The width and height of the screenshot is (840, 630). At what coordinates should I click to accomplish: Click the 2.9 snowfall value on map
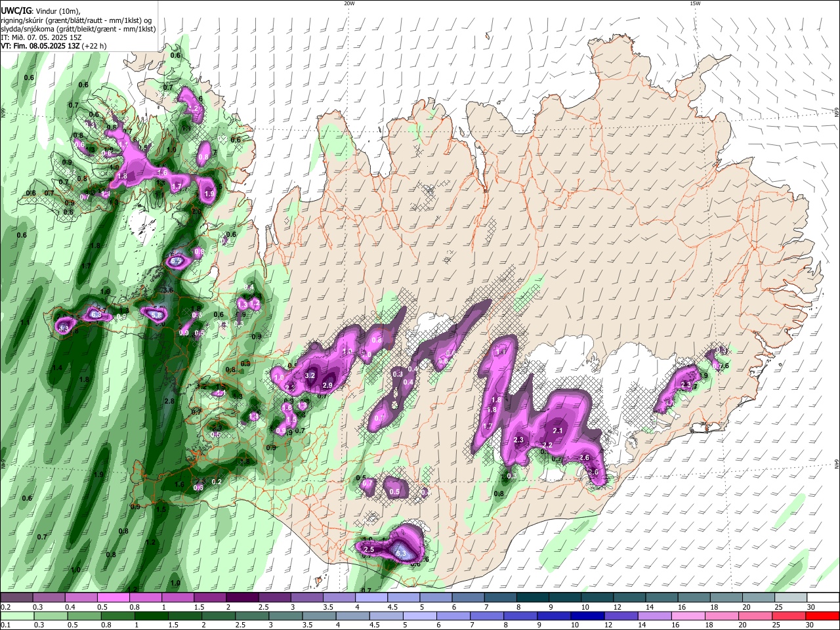pos(328,385)
